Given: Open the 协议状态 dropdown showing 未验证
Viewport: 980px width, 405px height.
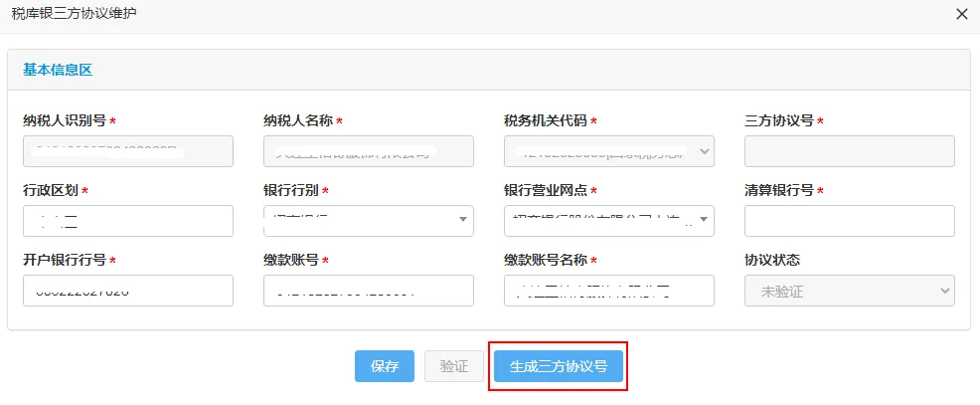Looking at the screenshot, I should (850, 291).
